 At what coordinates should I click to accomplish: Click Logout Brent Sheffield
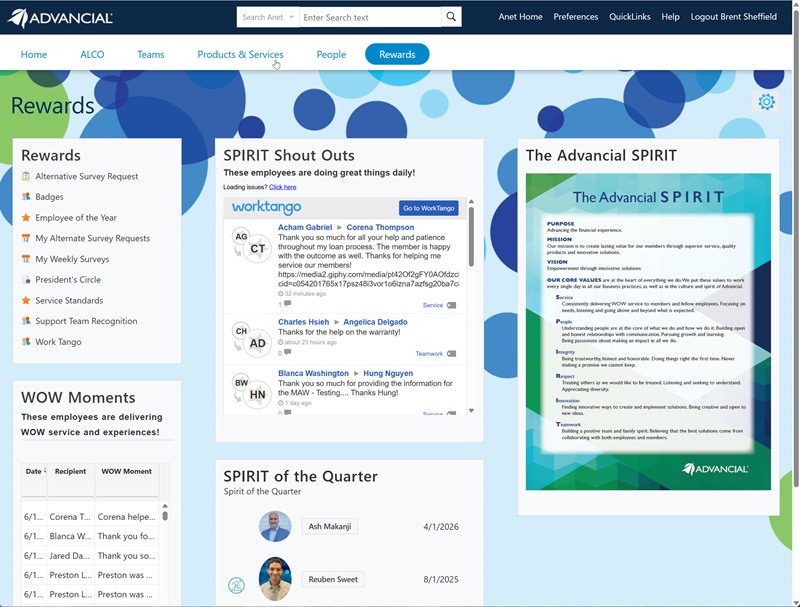pyautogui.click(x=734, y=16)
